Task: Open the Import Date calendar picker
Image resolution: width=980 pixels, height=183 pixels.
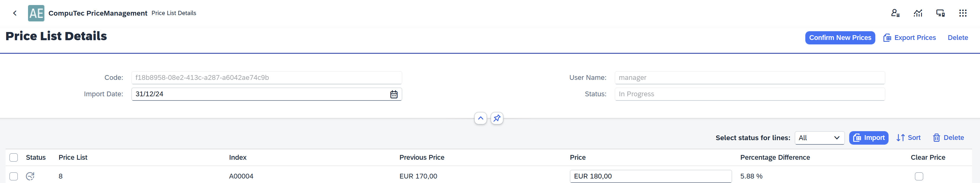Action: click(394, 94)
